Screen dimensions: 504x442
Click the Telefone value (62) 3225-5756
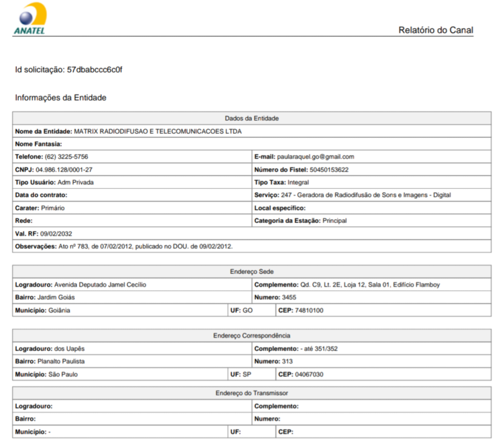(x=66, y=157)
